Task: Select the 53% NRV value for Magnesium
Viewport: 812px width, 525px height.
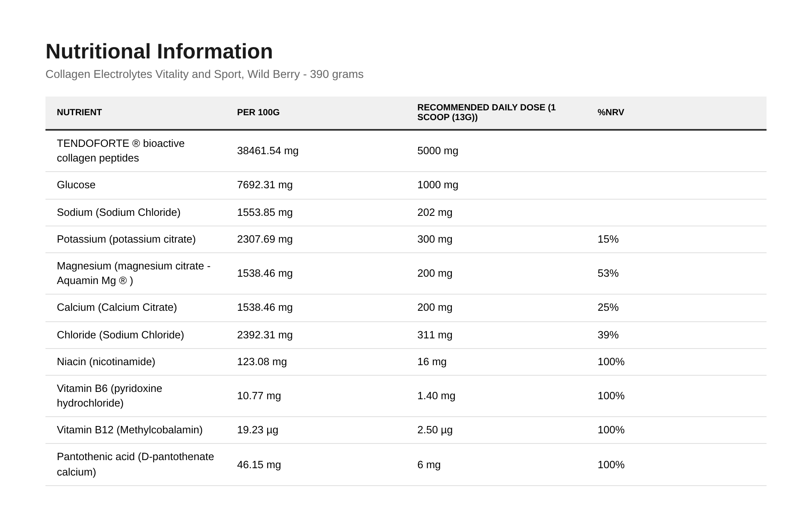Action: point(608,273)
